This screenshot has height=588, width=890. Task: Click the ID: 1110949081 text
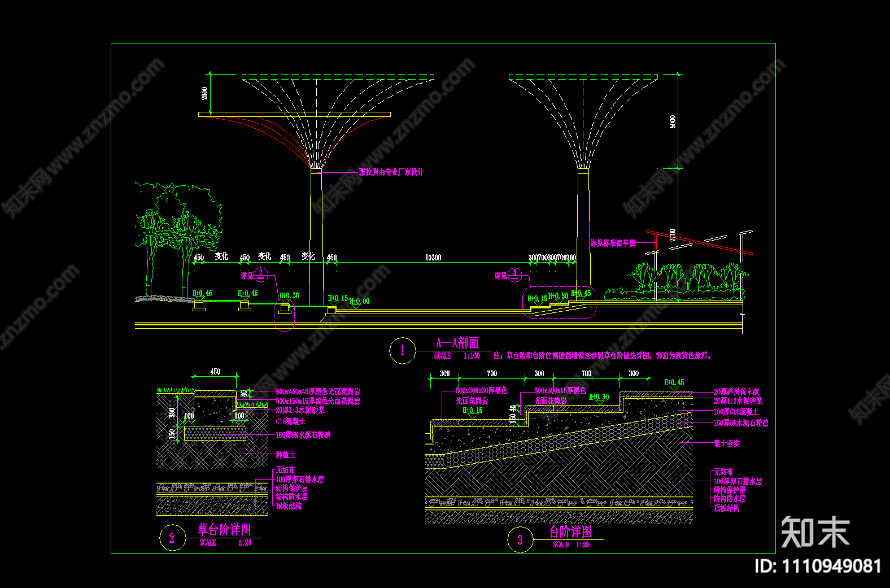pyautogui.click(x=818, y=566)
